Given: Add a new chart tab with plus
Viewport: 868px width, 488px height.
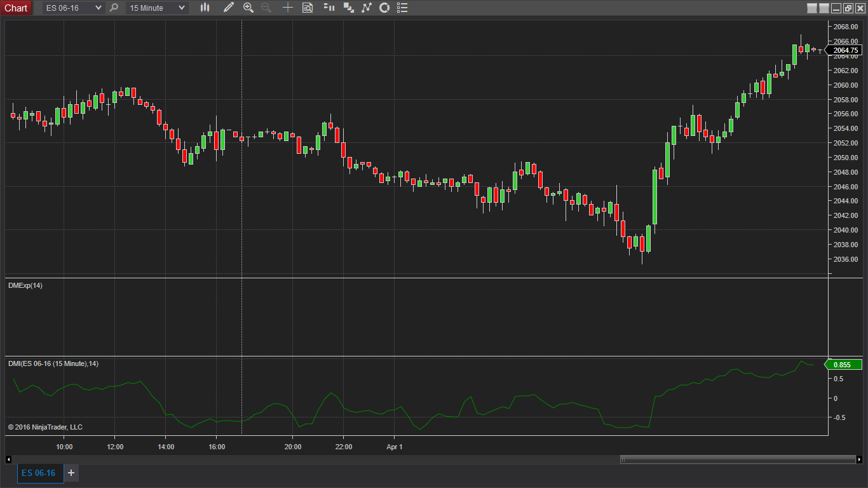Looking at the screenshot, I should point(71,473).
